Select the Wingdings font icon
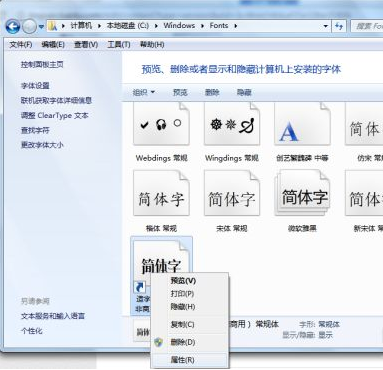The width and height of the screenshot is (383, 370). coord(232,125)
